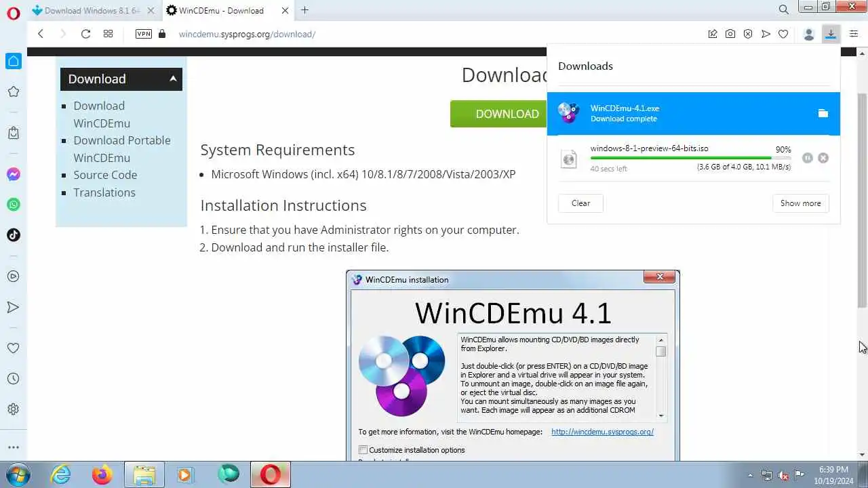Click the Show more downloads button
868x488 pixels.
pyautogui.click(x=800, y=203)
